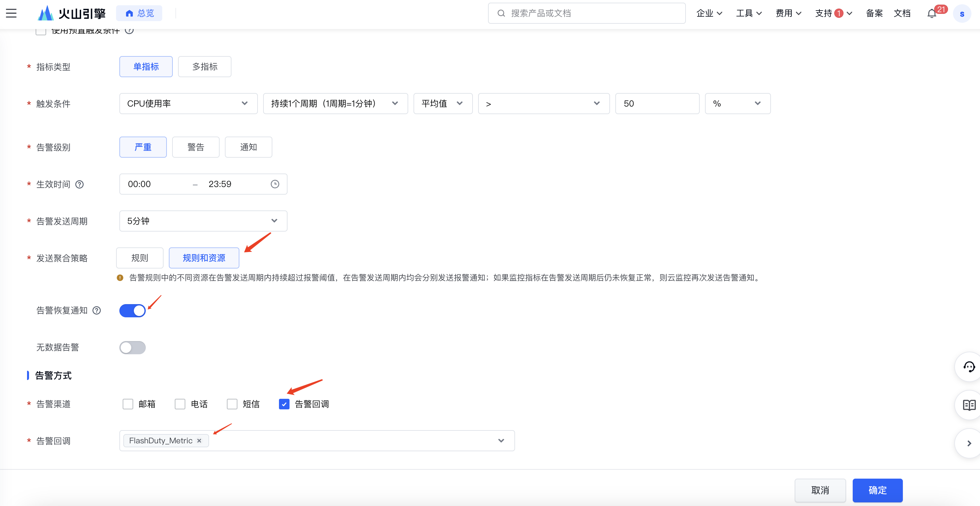Open the documentation book widget
Screen dimensions: 980x506
coord(969,405)
